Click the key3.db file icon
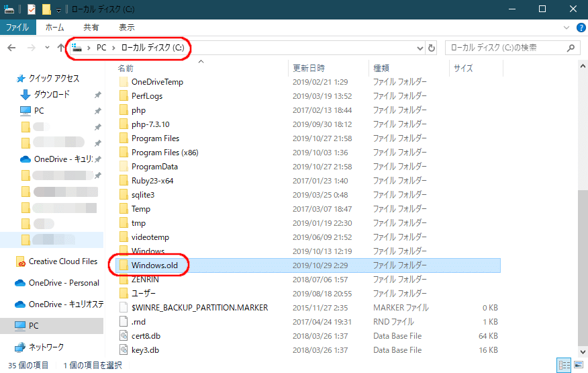This screenshot has width=588, height=373. point(124,350)
